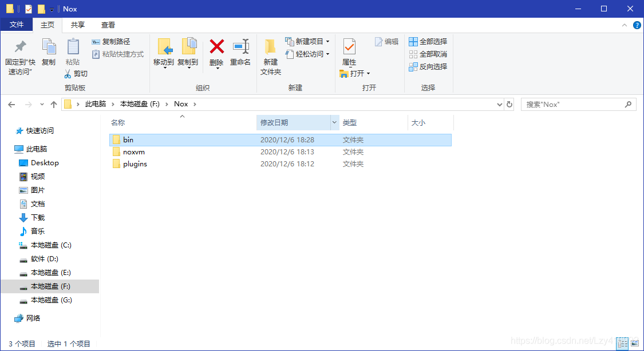Click 此电脑 in the address breadcrumb
The height and width of the screenshot is (351, 644).
[x=95, y=104]
